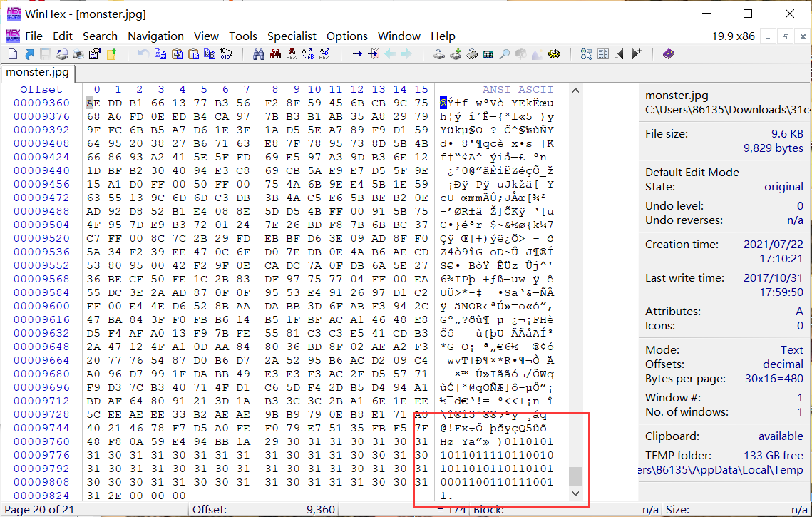Screen dimensions: 812x517
Task: Click the WinHex title bar app icon
Action: pyautogui.click(x=14, y=14)
